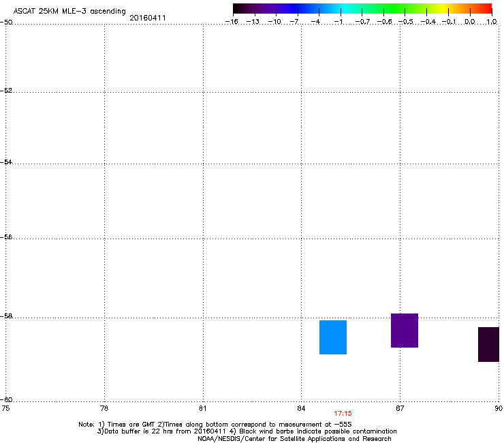Click the longitude axis label 84
Image resolution: width=504 pixels, height=443 pixels.
tap(301, 408)
